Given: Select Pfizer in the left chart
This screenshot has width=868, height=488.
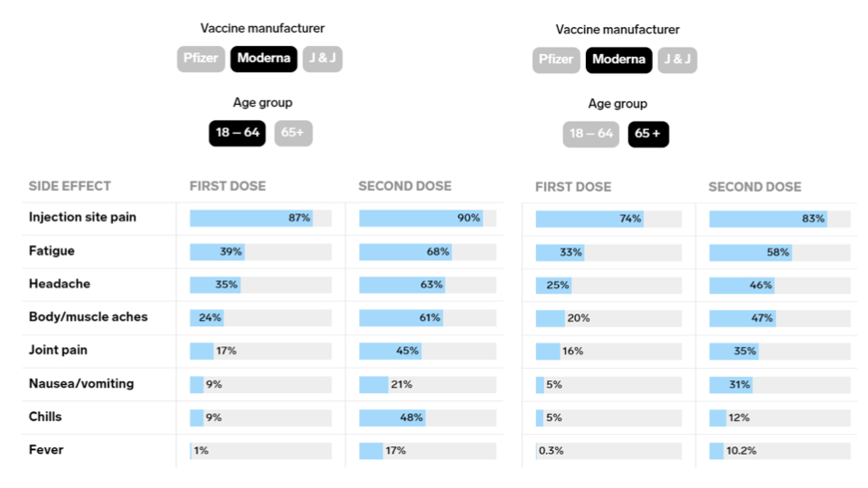Looking at the screenshot, I should click(x=201, y=59).
